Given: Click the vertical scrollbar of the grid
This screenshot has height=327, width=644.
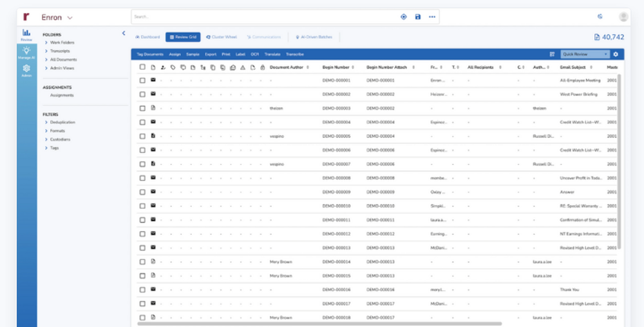Looking at the screenshot, I should pos(619,162).
